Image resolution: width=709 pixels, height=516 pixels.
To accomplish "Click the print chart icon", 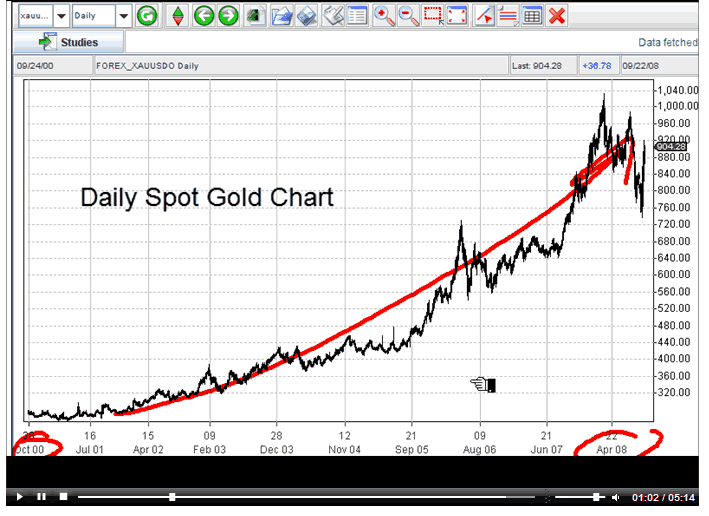I will pyautogui.click(x=333, y=16).
